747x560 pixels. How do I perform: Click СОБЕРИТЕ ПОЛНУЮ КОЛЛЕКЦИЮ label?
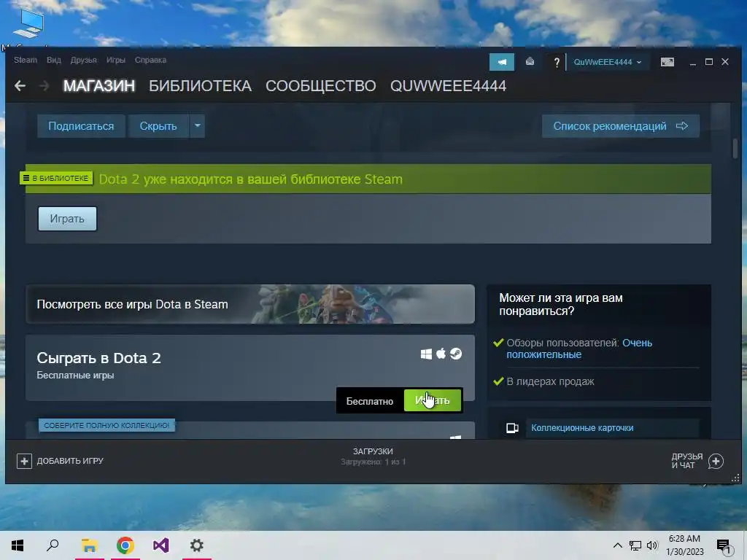coord(107,425)
